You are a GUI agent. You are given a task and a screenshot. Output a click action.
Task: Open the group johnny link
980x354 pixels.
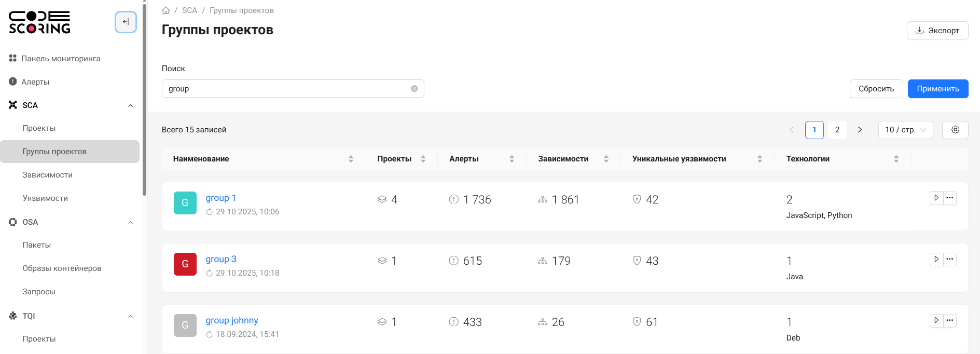(x=232, y=320)
